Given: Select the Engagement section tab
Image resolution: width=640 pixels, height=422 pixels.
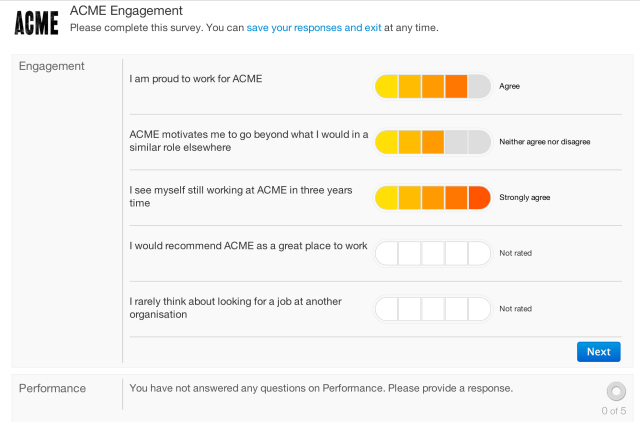Looking at the screenshot, I should 52,66.
